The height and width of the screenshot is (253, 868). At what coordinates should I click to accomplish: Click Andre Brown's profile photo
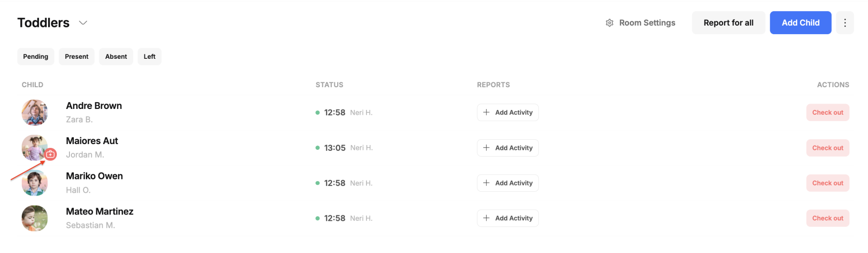pos(35,112)
